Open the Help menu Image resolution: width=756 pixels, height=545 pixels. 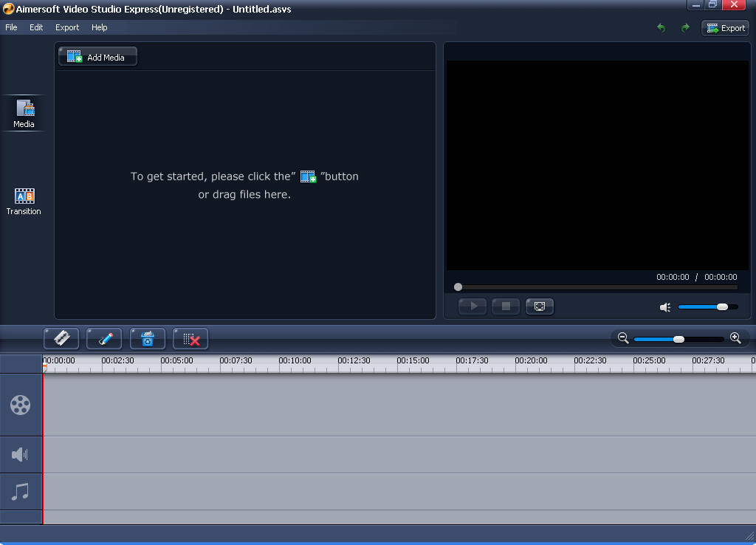100,27
